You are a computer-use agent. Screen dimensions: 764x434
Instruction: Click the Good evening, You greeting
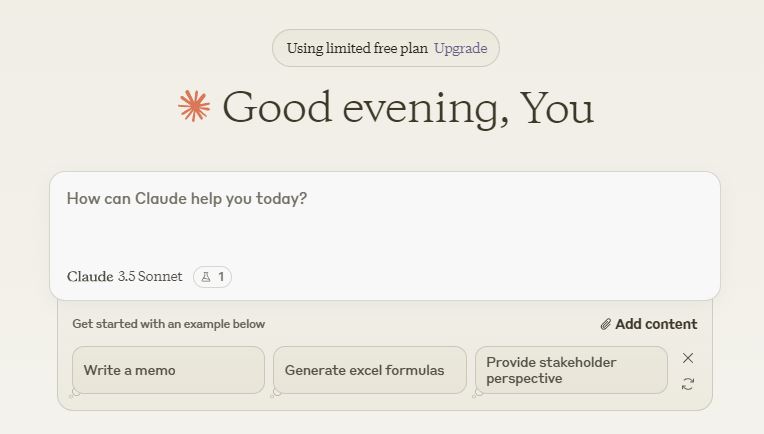click(408, 108)
